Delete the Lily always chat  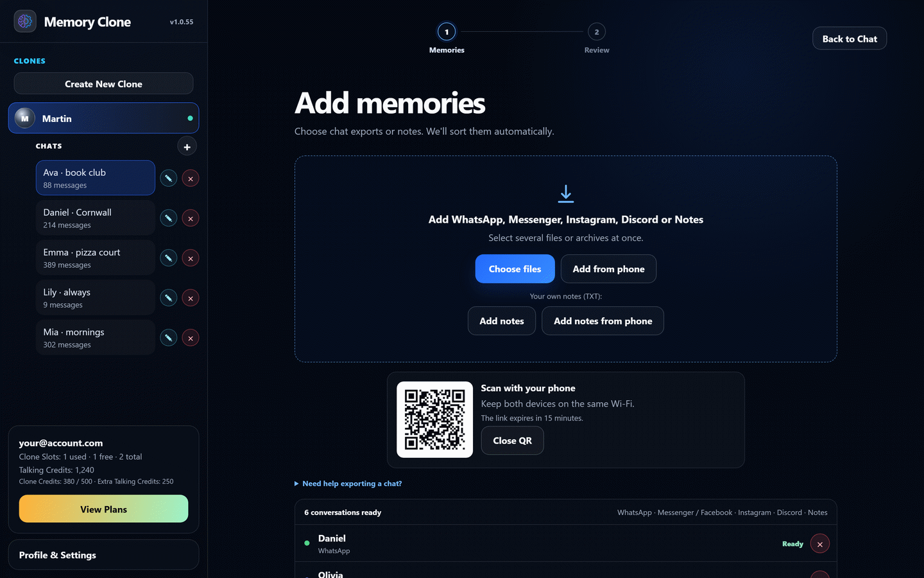click(191, 297)
